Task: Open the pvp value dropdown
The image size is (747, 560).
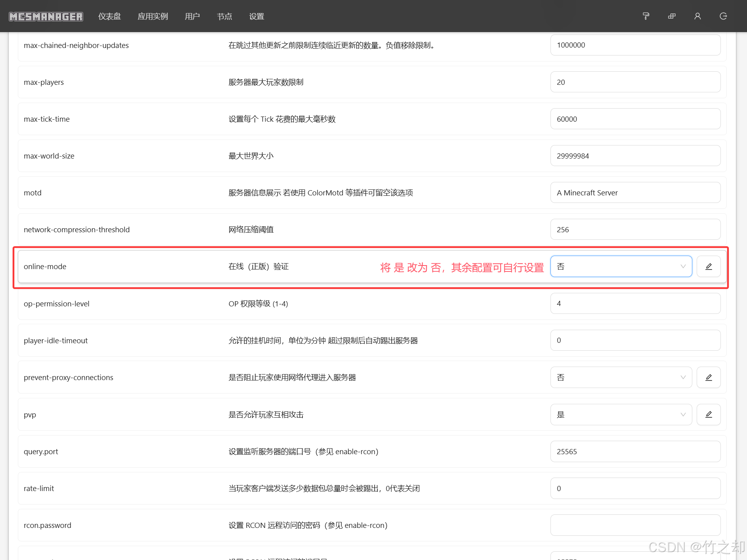Action: [621, 415]
